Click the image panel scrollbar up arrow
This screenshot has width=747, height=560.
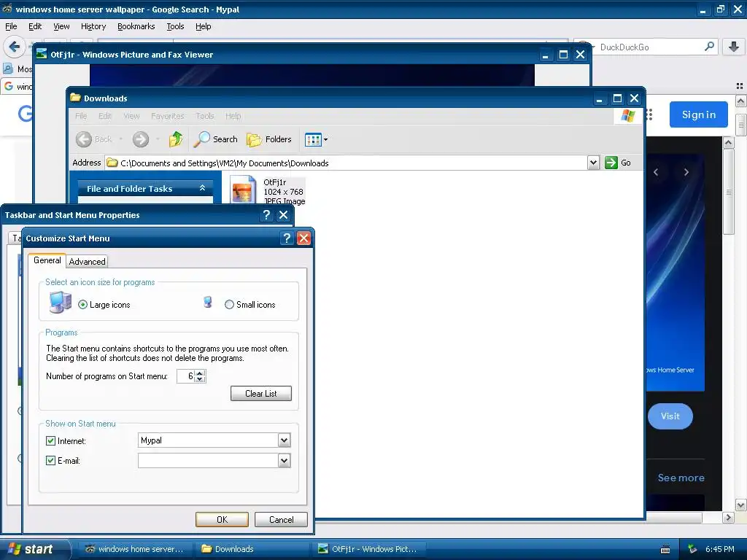729,142
